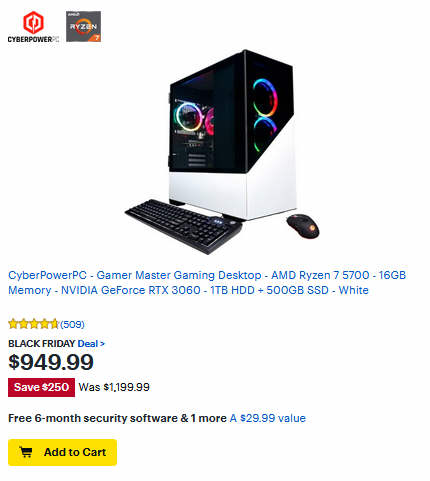This screenshot has height=481, width=430.
Task: Click the upper RGB front fan on the tower
Action: click(x=265, y=97)
